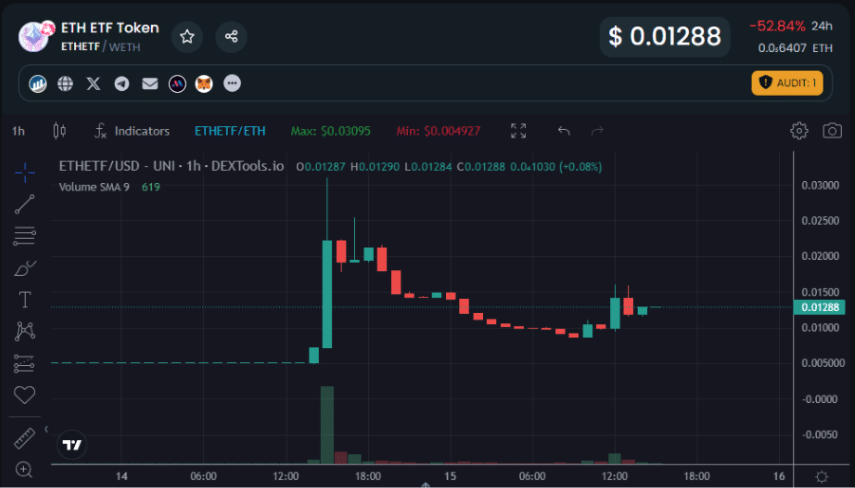
Task: Click the TradingView logo
Action: pyautogui.click(x=72, y=445)
